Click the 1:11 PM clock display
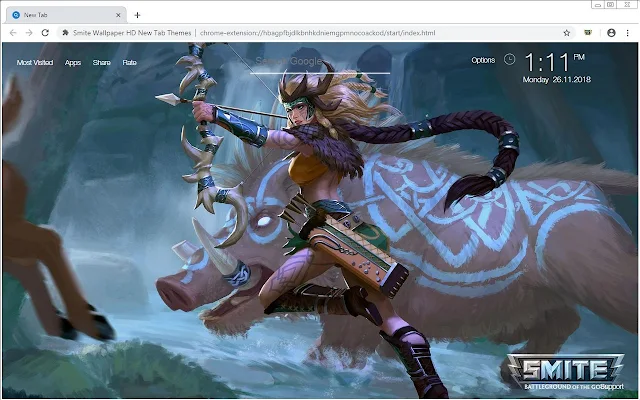 pos(554,62)
